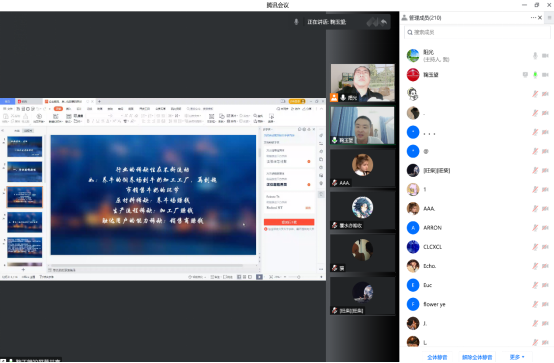Click the 解除全体静音 button
Image resolution: width=554 pixels, height=363 pixels.
click(477, 357)
